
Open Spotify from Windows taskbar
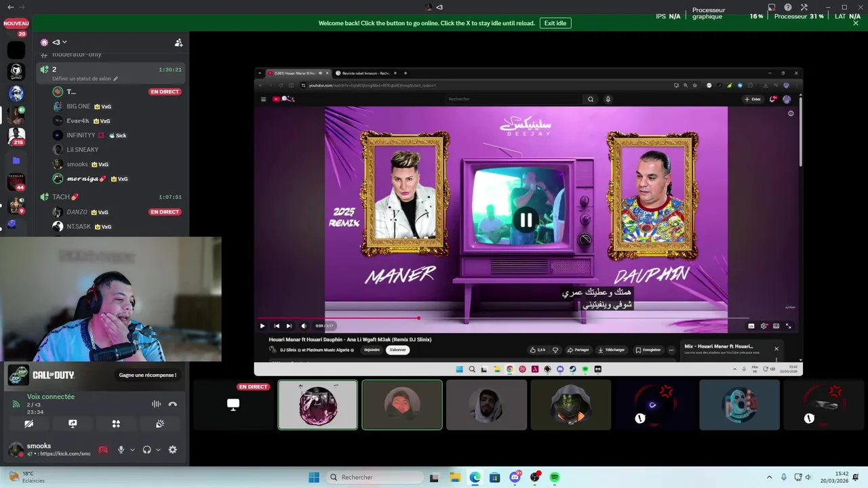pos(555,477)
